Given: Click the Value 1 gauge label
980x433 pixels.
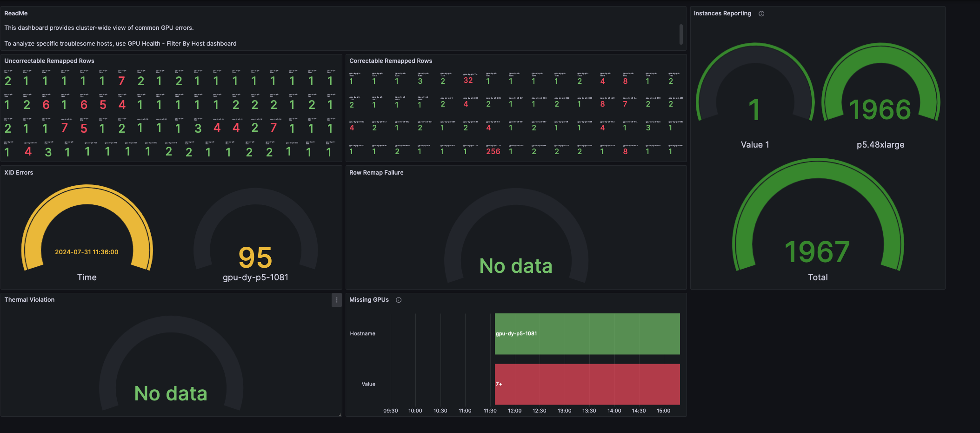Looking at the screenshot, I should [755, 145].
